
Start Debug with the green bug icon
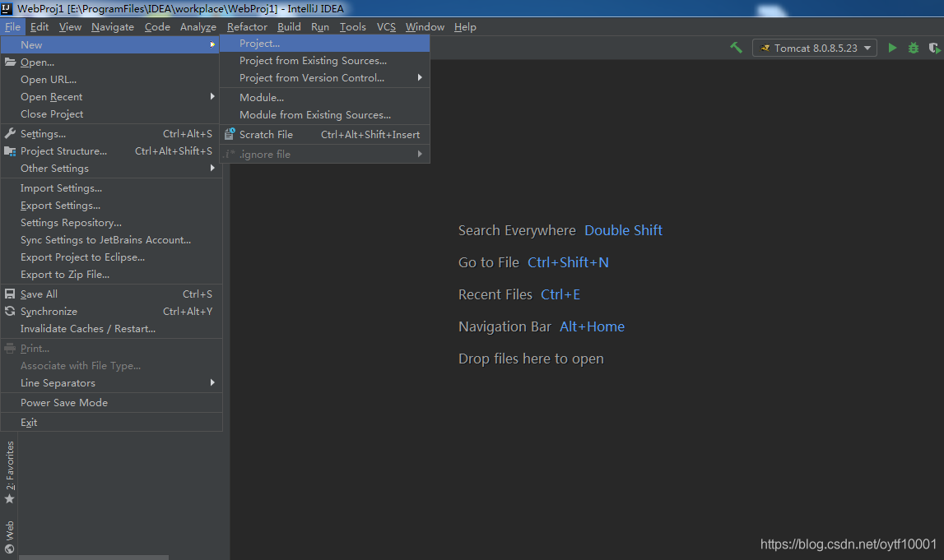[914, 49]
